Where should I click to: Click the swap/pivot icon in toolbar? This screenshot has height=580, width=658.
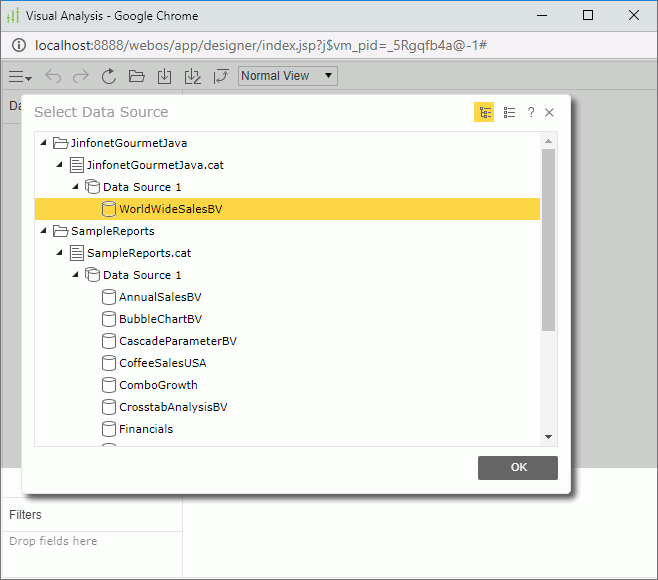click(x=221, y=76)
